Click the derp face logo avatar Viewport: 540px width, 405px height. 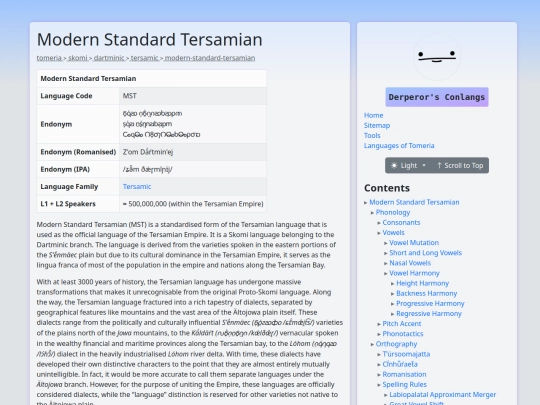point(437,56)
